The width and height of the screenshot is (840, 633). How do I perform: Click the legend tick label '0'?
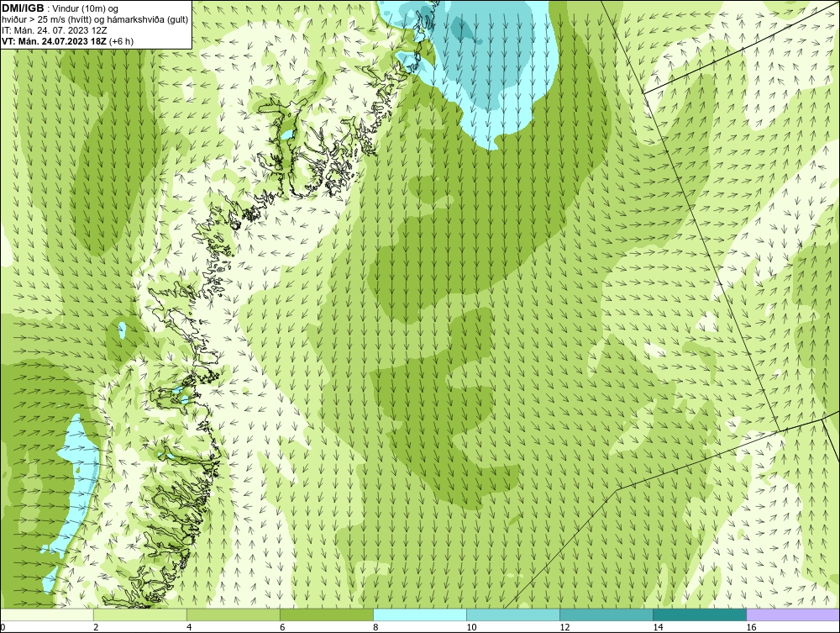(3, 627)
